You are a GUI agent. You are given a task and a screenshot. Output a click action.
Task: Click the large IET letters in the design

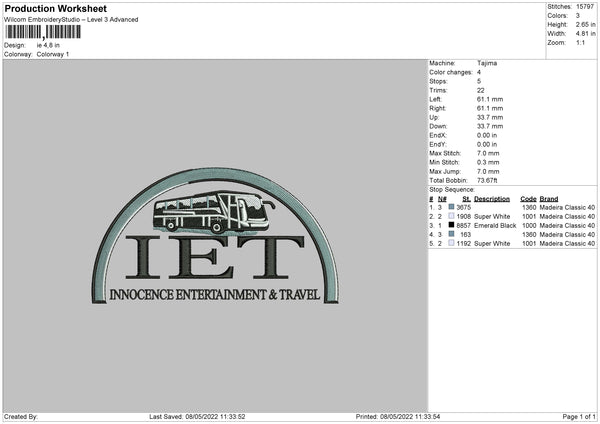click(x=215, y=257)
